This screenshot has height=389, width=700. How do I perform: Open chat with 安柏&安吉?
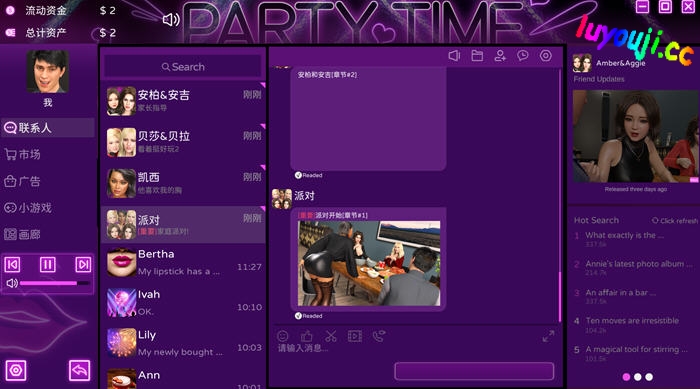(183, 101)
